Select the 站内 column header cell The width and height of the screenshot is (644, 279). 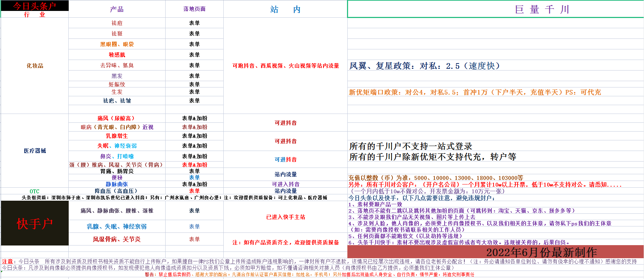click(285, 9)
